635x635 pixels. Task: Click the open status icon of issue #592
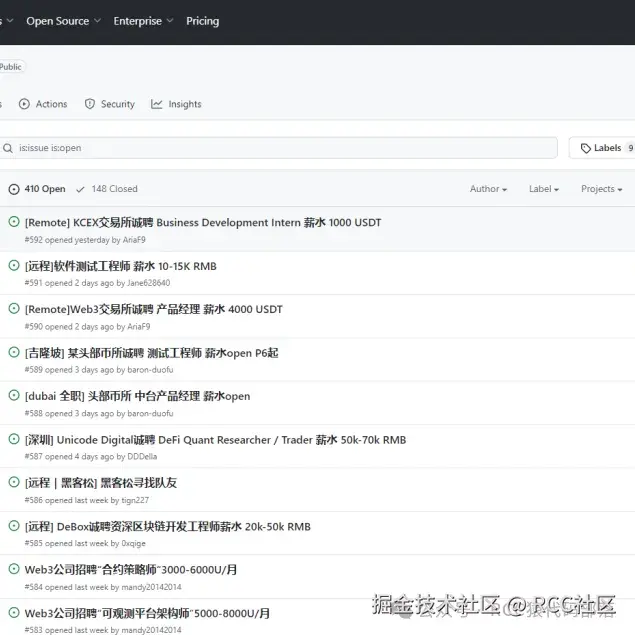coord(14,222)
